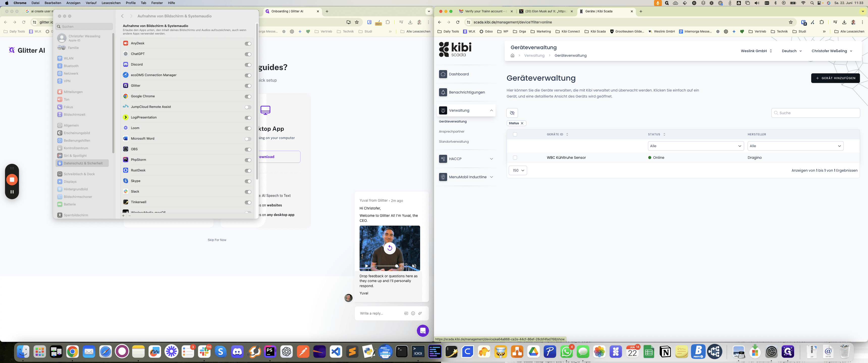Enable Microsoft Word screen recording
The width and height of the screenshot is (868, 363).
[248, 139]
